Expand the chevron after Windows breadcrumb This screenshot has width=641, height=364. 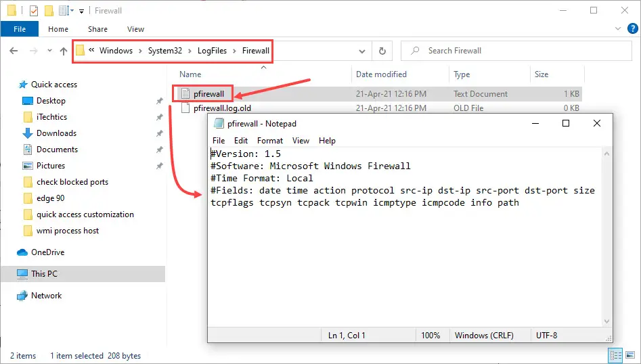[x=140, y=51]
